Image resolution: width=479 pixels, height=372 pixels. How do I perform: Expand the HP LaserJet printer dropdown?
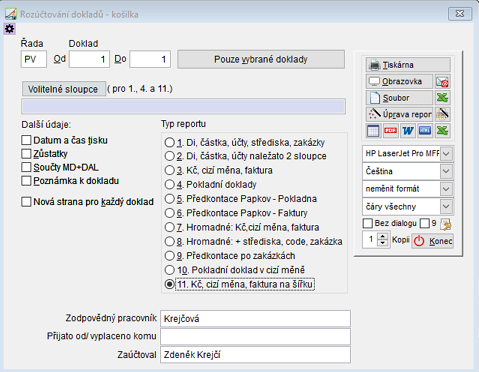(x=446, y=154)
